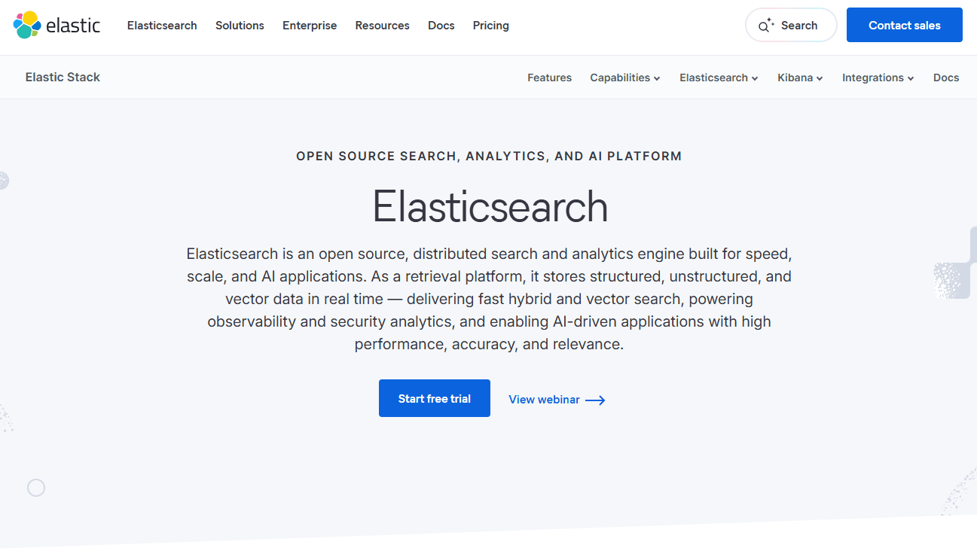Click the large Elasticsearch page heading
This screenshot has height=560, width=977.
point(490,206)
